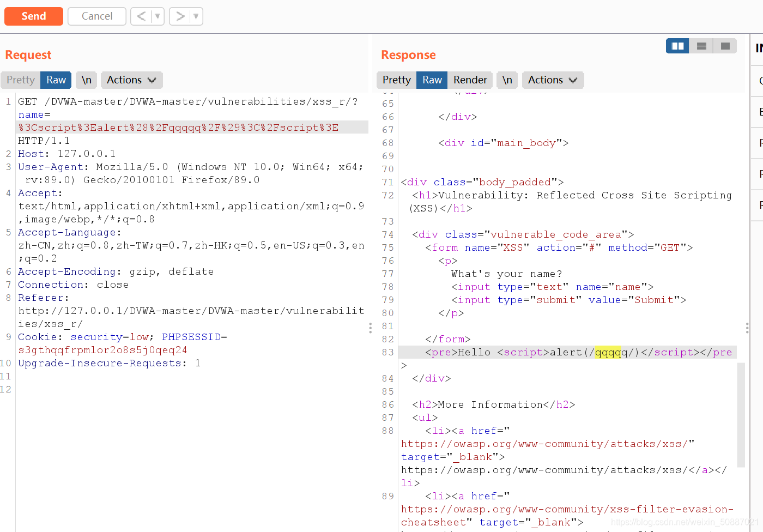This screenshot has width=763, height=532.
Task: Click the input type="submit" line in Response
Action: (568, 300)
